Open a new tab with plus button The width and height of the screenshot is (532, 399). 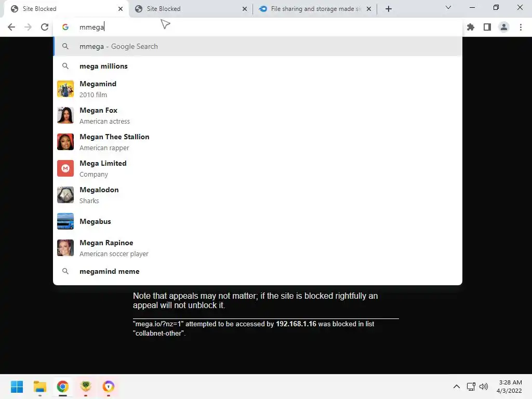tap(389, 9)
